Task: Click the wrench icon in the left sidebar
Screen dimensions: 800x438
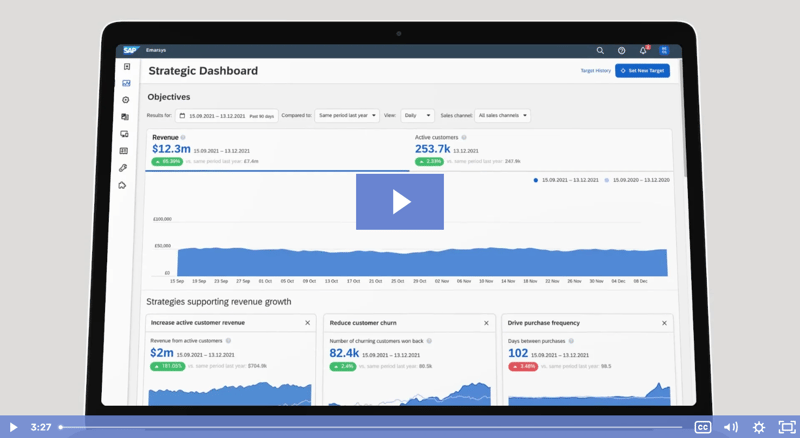Action: 123,168
